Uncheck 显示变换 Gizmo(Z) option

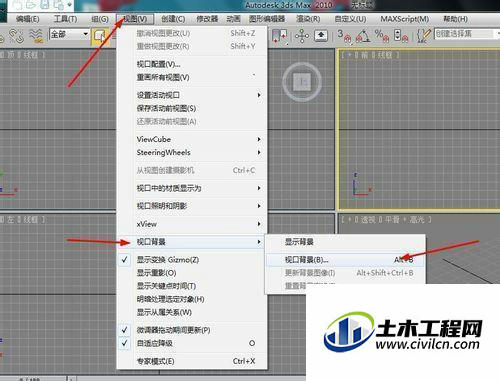(192, 260)
